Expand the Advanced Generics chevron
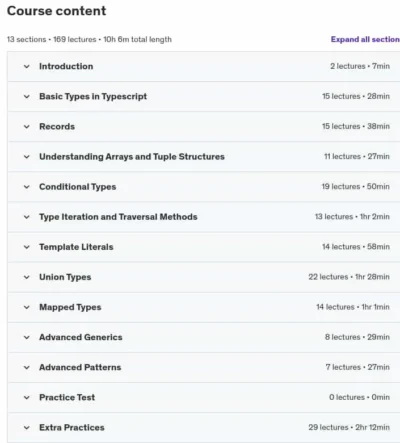400x443 pixels. [27, 337]
